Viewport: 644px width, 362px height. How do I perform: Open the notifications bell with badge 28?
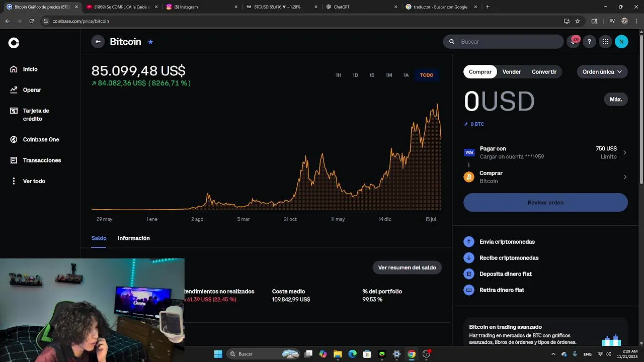(x=573, y=42)
